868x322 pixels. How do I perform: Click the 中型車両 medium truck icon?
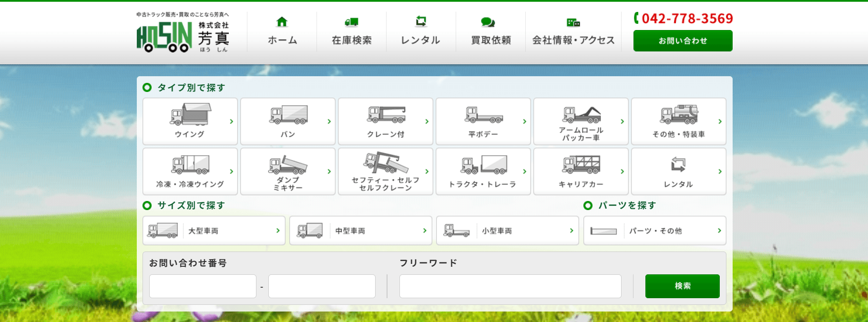(x=310, y=231)
